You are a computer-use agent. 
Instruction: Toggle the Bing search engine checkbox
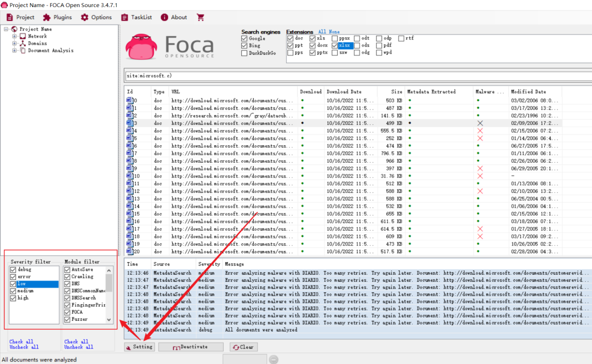point(244,46)
